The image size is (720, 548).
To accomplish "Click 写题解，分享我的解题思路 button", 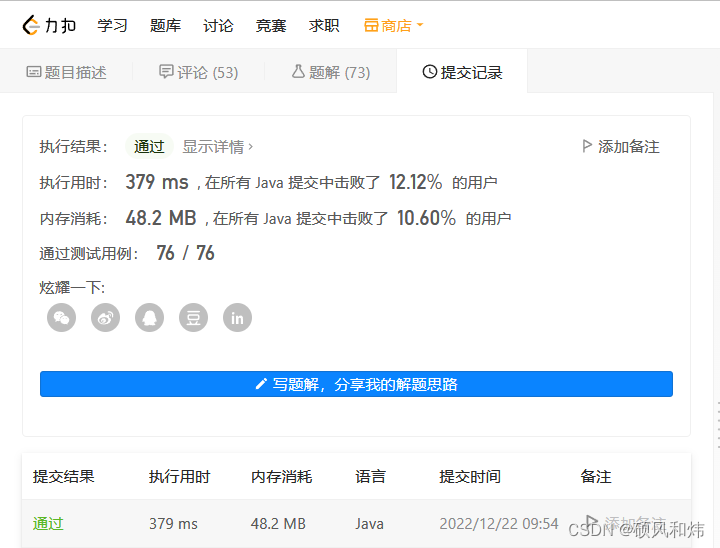I will point(356,384).
